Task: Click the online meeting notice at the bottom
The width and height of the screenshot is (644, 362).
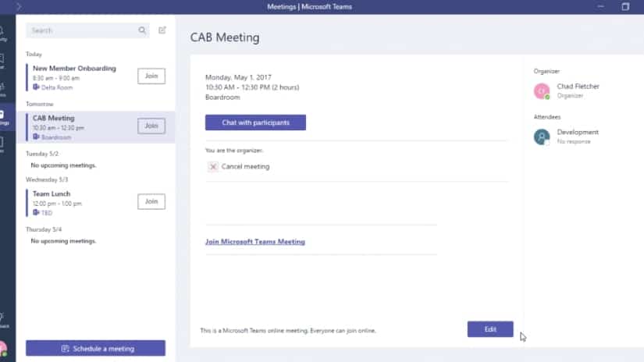Action: [x=288, y=330]
